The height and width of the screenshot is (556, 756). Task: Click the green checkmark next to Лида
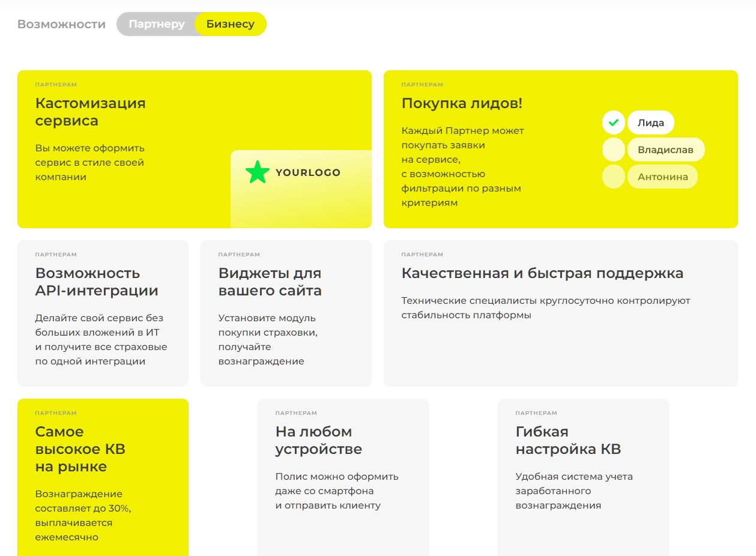pos(613,123)
